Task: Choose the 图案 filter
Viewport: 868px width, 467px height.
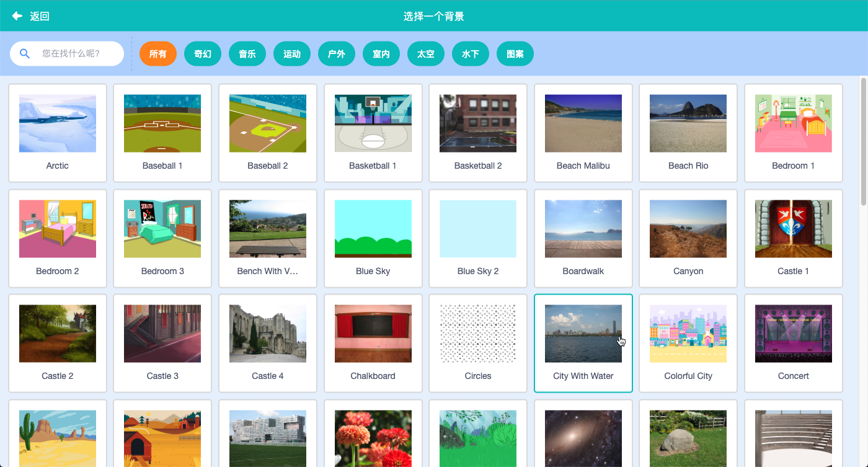Action: click(515, 54)
